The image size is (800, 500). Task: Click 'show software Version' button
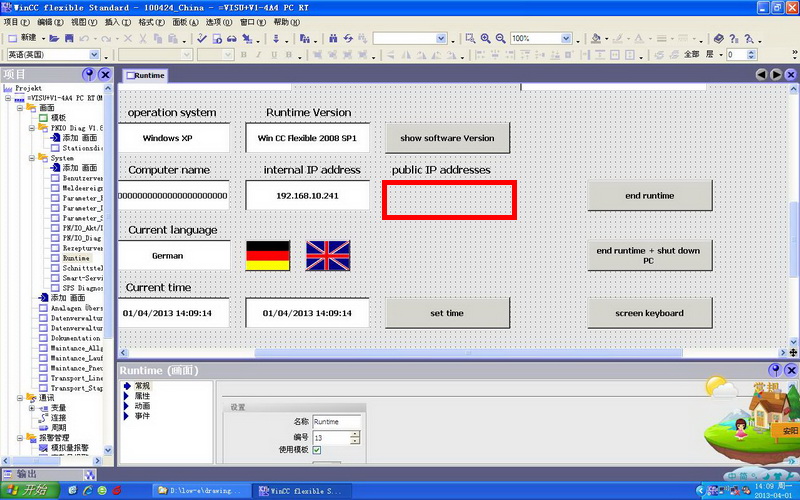447,138
